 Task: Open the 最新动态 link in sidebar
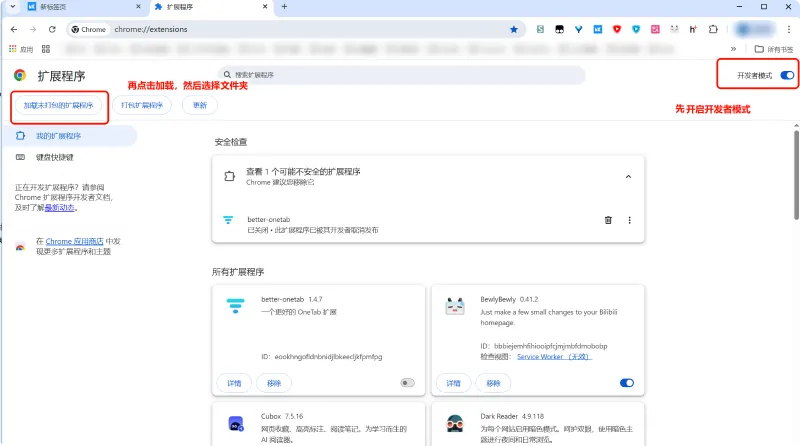pos(60,208)
